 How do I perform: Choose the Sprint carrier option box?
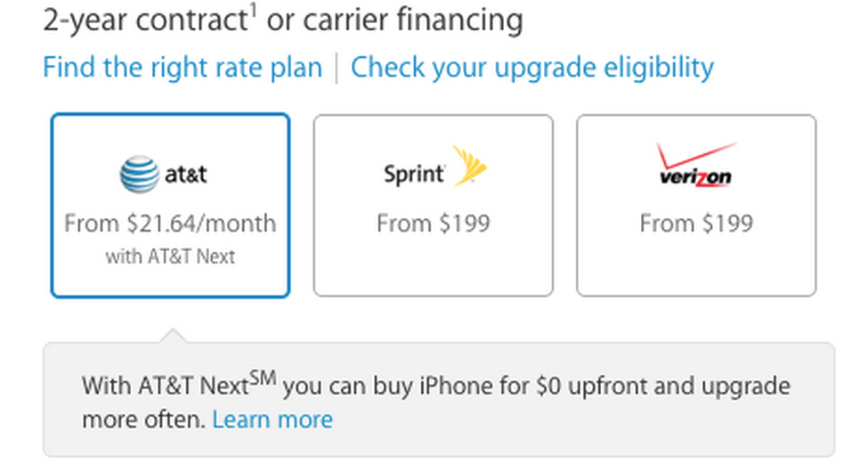(433, 206)
